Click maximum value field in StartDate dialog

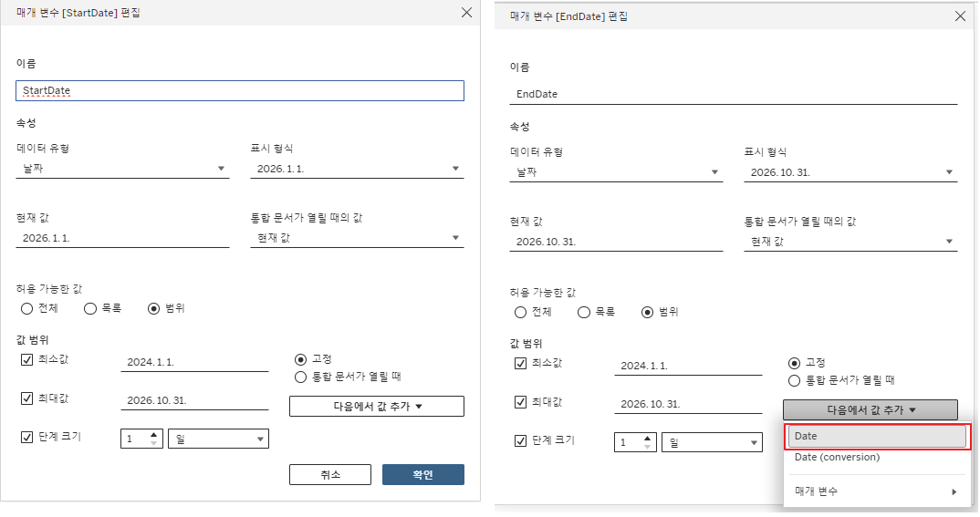tap(194, 401)
